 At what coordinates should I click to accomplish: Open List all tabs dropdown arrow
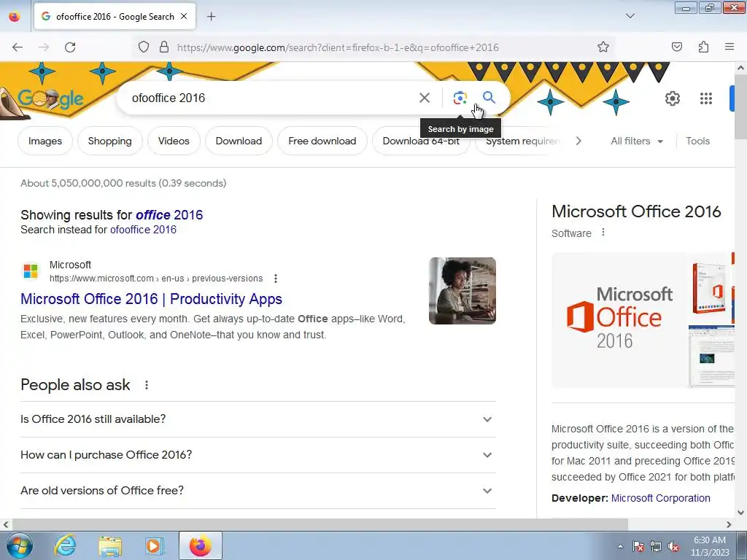pyautogui.click(x=630, y=16)
